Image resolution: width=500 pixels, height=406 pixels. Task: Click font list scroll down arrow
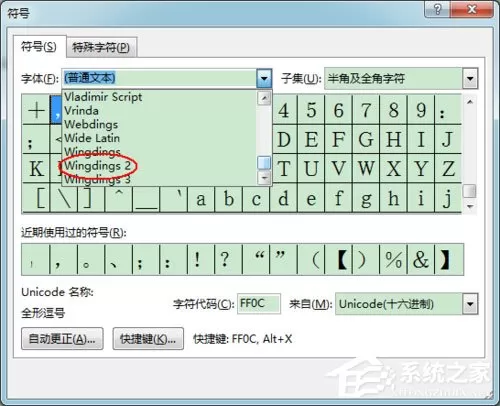(x=264, y=178)
